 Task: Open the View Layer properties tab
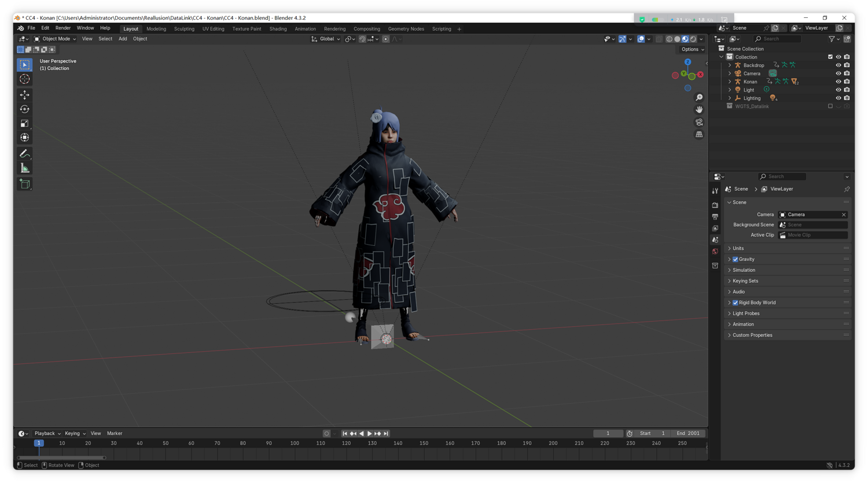coord(715,228)
